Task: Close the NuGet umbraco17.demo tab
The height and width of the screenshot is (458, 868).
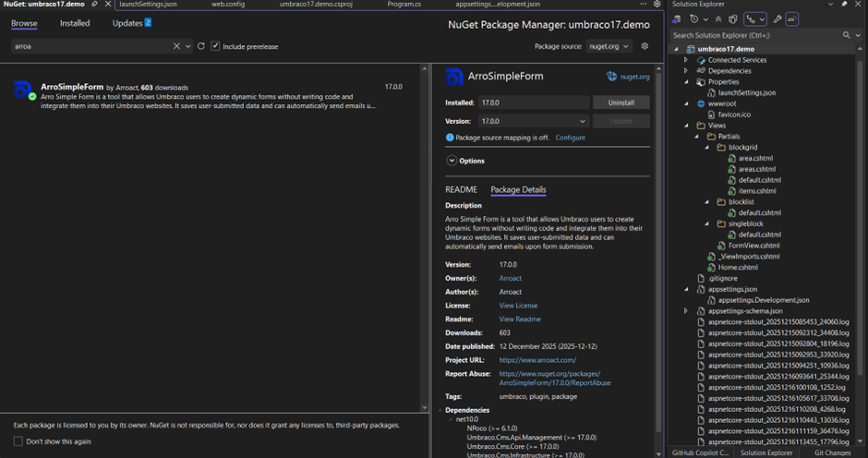Action: 108,4
